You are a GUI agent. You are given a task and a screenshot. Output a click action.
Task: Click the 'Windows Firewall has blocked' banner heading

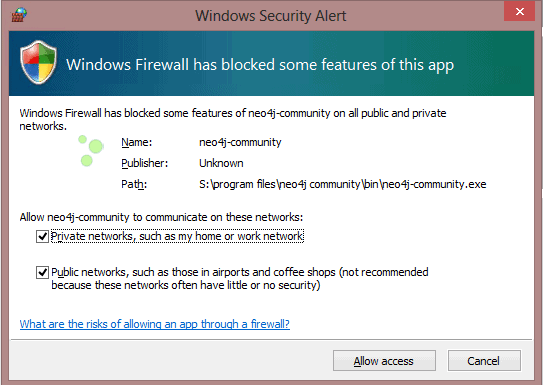pyautogui.click(x=260, y=65)
